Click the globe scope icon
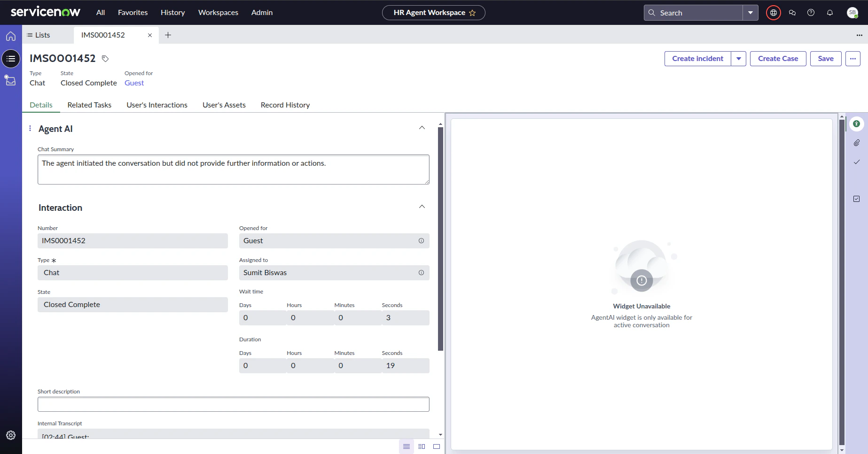The height and width of the screenshot is (454, 868). (774, 13)
